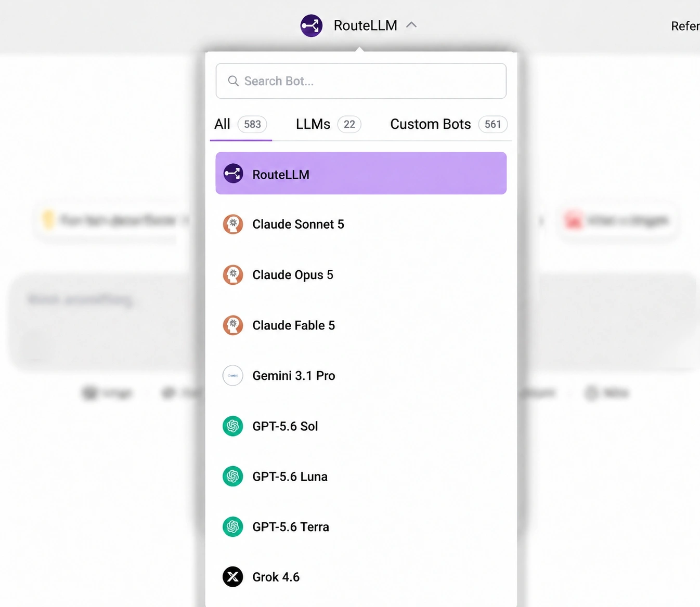Click the 583 count badge on All
The width and height of the screenshot is (700, 607).
(252, 124)
